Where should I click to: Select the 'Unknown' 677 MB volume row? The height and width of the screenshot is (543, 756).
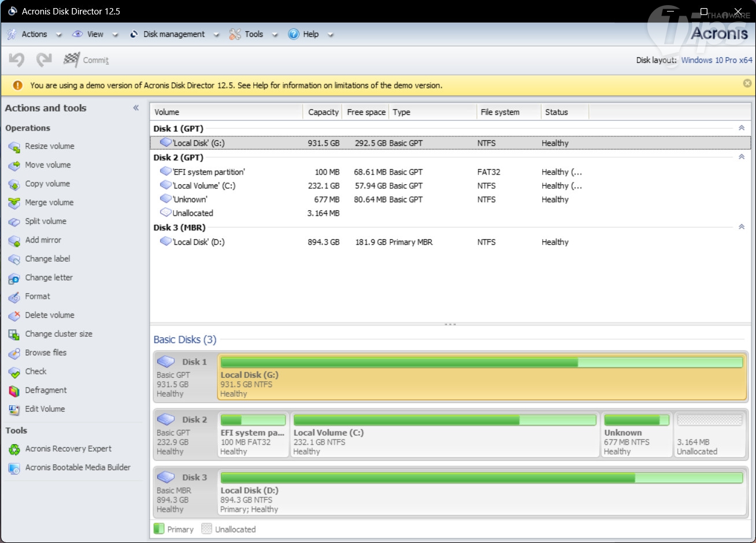tap(190, 199)
